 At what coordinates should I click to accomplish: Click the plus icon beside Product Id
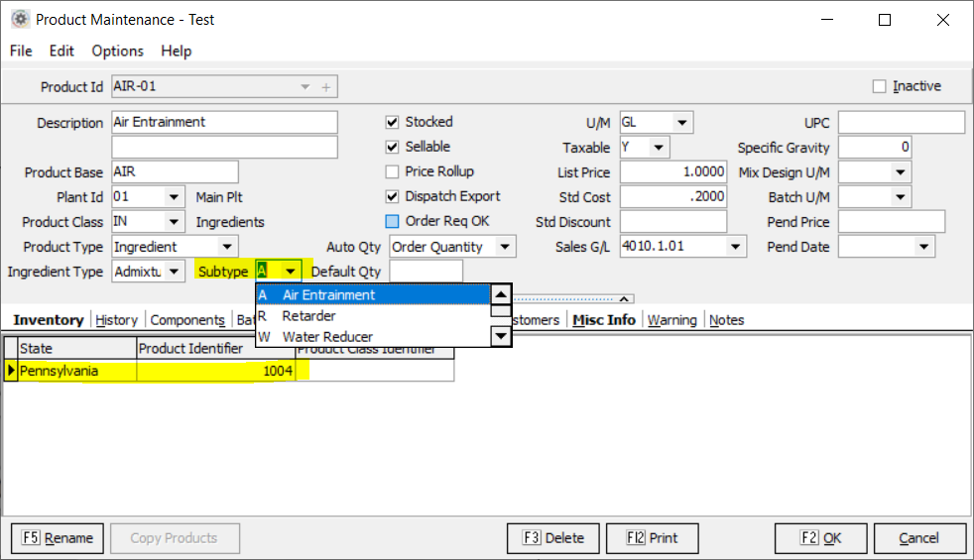pyautogui.click(x=326, y=87)
